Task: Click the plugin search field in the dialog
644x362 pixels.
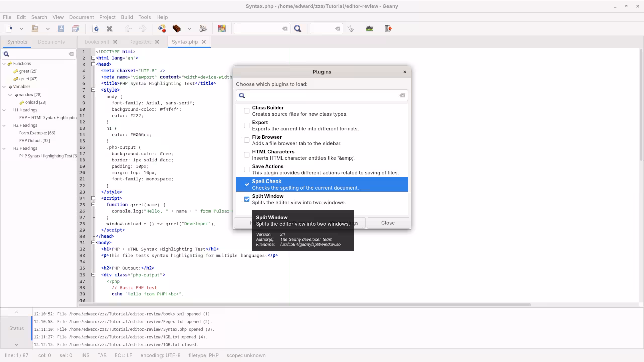Action: (x=322, y=95)
